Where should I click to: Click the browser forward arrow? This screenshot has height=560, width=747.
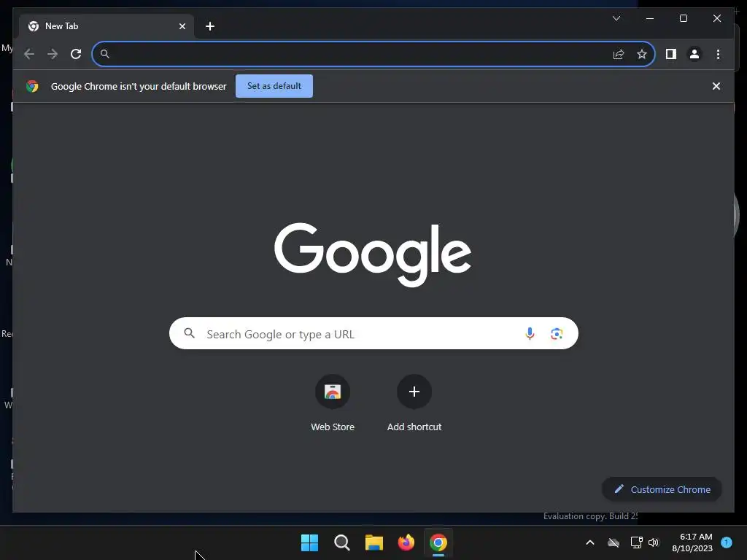tap(53, 54)
